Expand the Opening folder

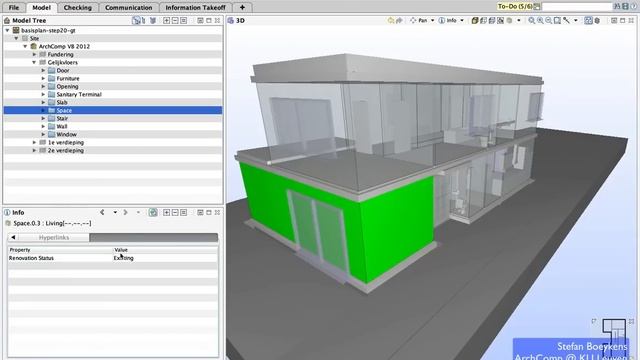coord(43,87)
